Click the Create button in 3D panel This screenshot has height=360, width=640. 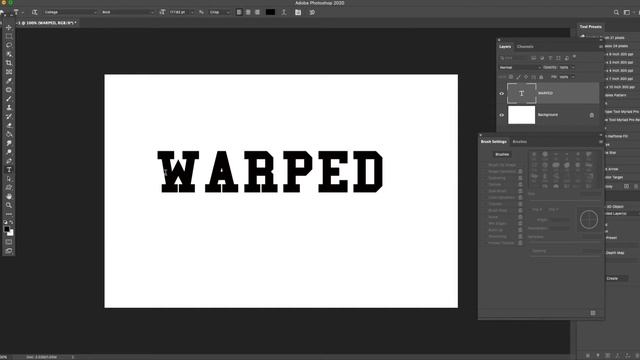612,278
